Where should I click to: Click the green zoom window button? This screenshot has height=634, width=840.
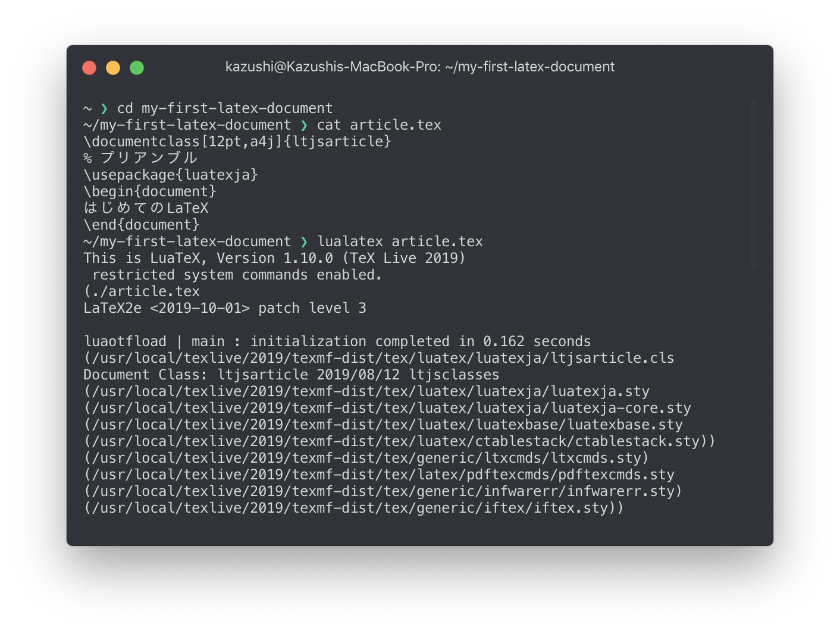click(137, 68)
